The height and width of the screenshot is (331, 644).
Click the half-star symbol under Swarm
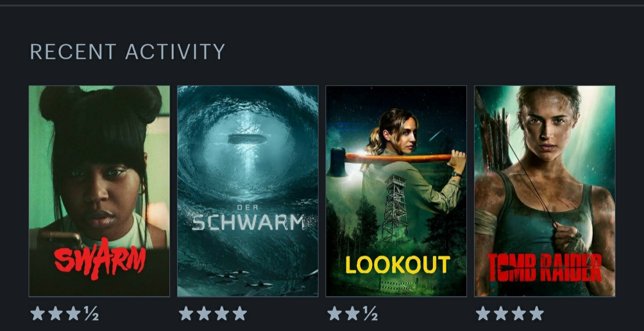(91, 314)
